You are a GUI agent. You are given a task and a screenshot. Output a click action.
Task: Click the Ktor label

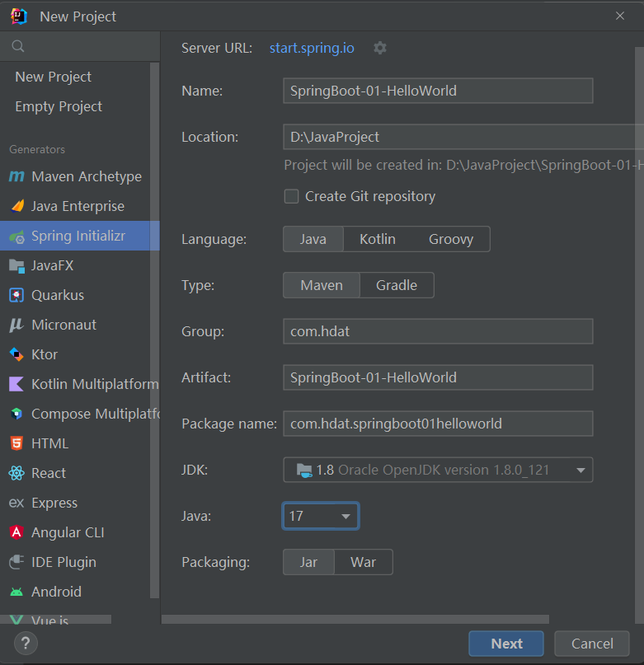[45, 354]
